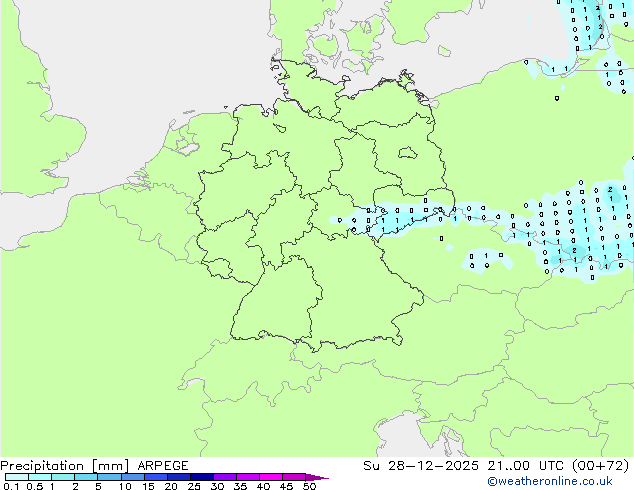This screenshot has width=634, height=490.
Task: Click the 'Precipitation [mm]' title text
Action: coord(65,466)
